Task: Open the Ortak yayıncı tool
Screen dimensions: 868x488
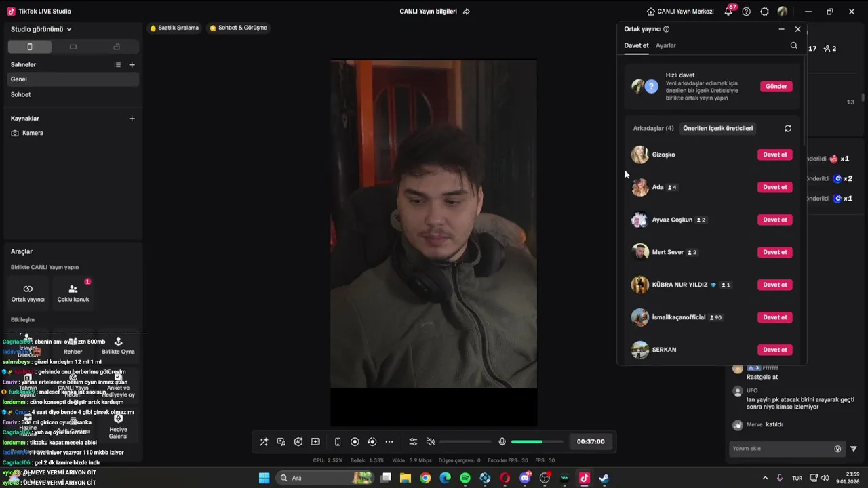Action: pyautogui.click(x=28, y=293)
